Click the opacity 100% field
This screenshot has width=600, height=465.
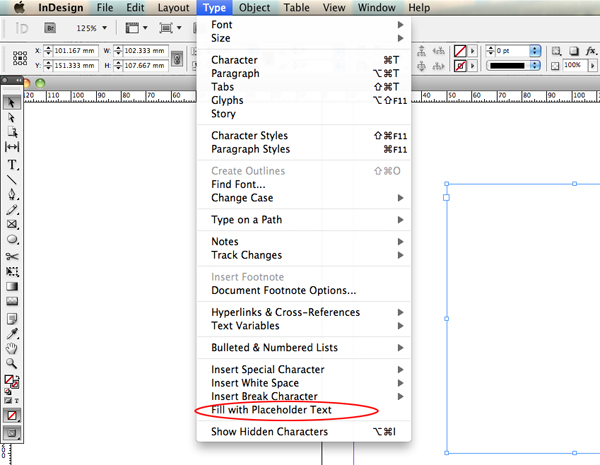point(574,65)
